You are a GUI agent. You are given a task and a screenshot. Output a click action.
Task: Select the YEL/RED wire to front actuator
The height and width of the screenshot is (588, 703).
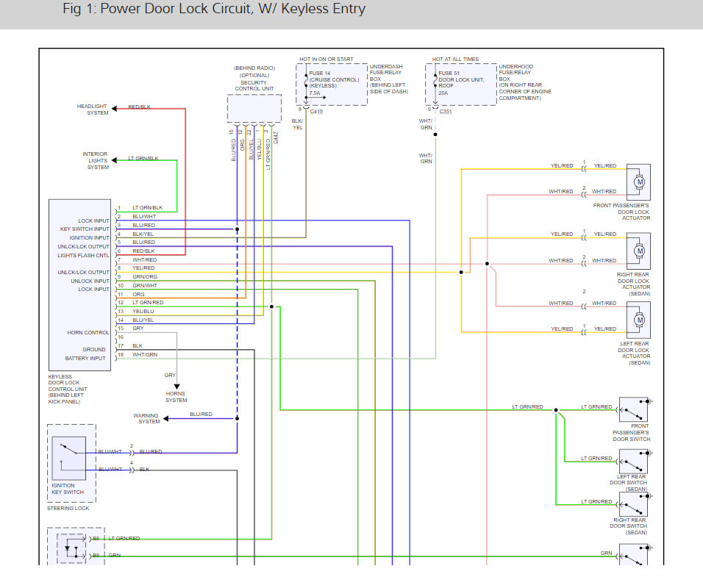pos(563,165)
